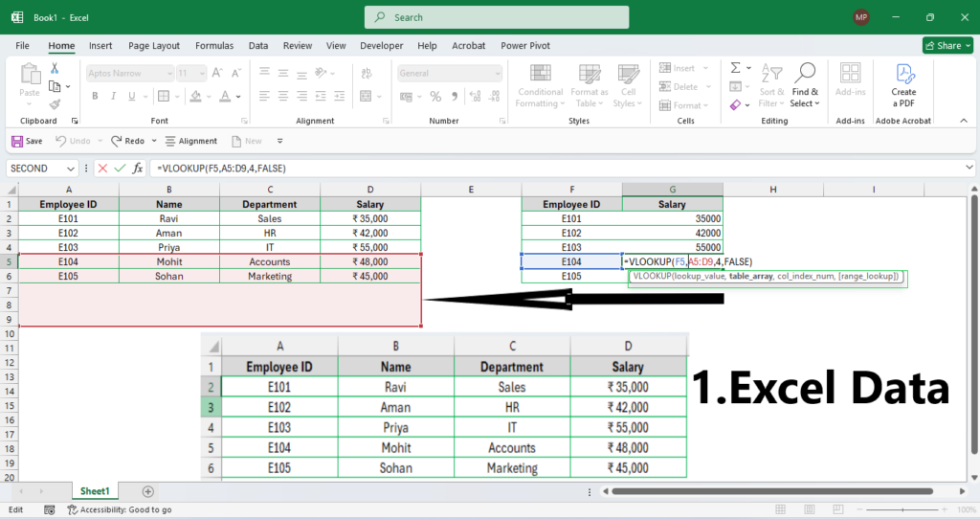This screenshot has width=980, height=519.
Task: Click the Clear eraser icon
Action: click(x=735, y=105)
